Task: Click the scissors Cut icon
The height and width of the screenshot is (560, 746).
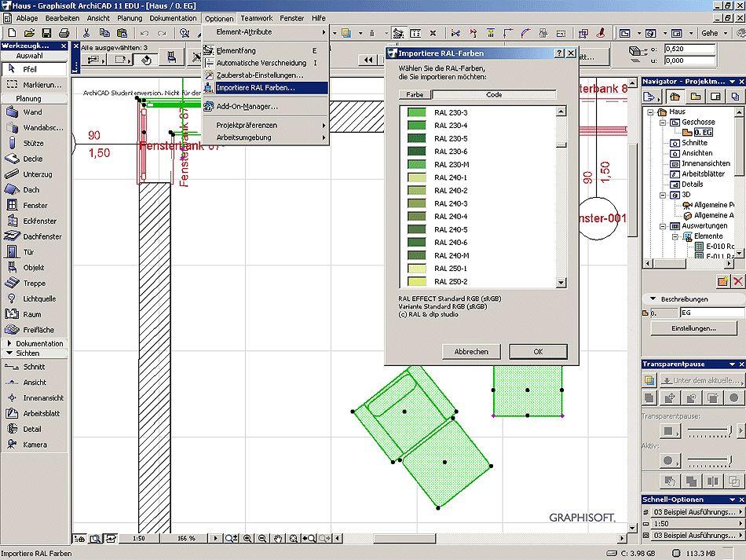Action: pos(86,33)
